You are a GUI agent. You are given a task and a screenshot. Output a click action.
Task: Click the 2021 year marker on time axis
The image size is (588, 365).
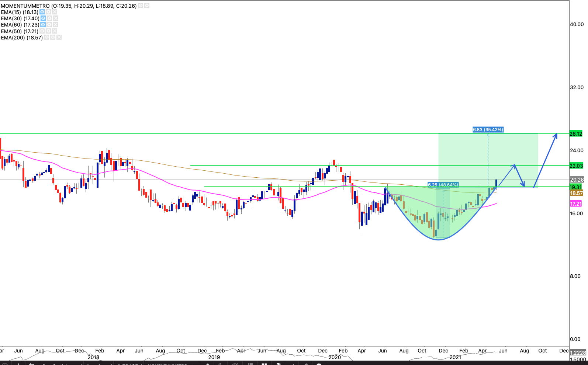(x=455, y=357)
